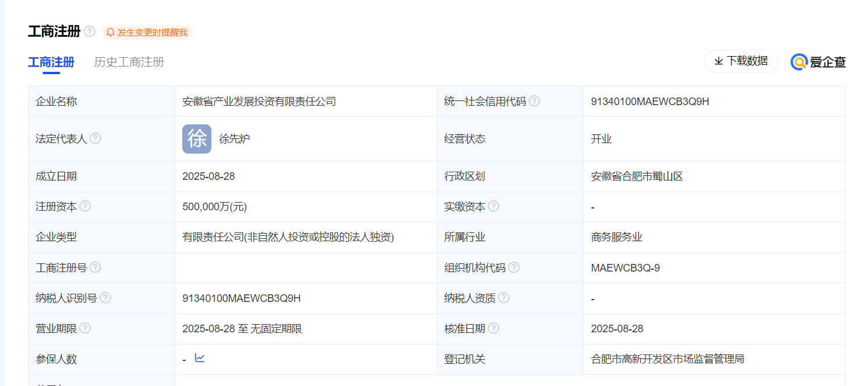The image size is (868, 386).
Task: Click the 发生变更时提醒我 reminder button
Action: [147, 33]
